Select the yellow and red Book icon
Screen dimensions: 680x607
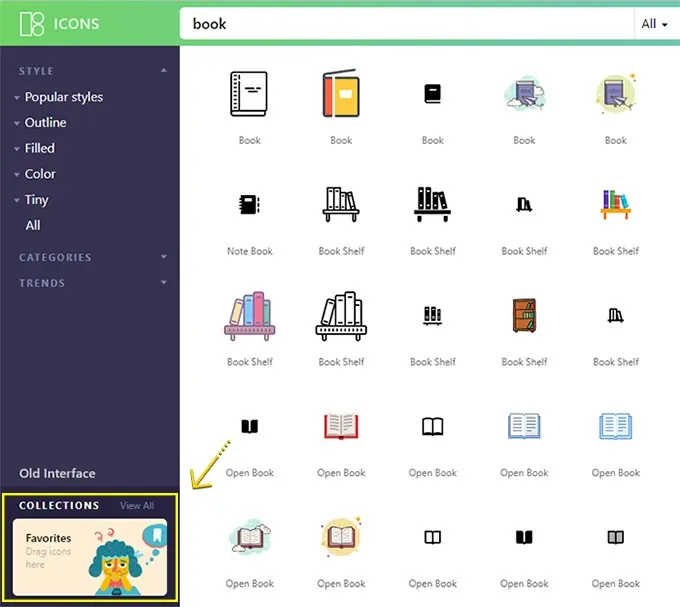pos(341,93)
